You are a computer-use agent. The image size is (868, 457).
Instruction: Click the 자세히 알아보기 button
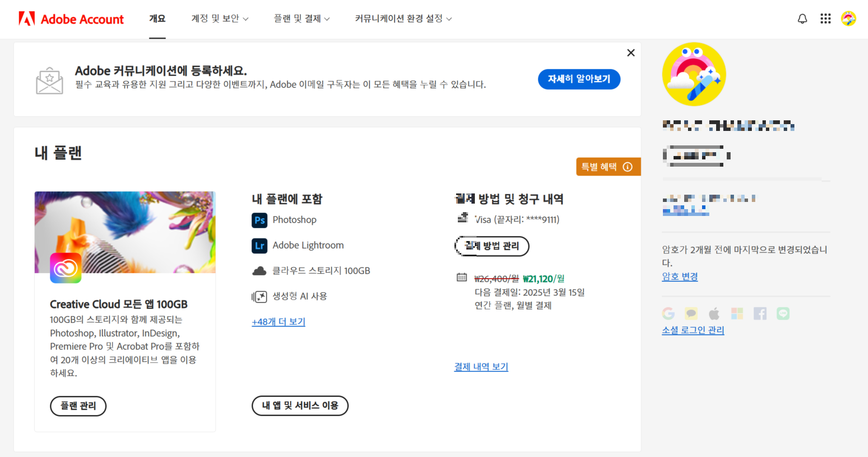click(x=579, y=79)
